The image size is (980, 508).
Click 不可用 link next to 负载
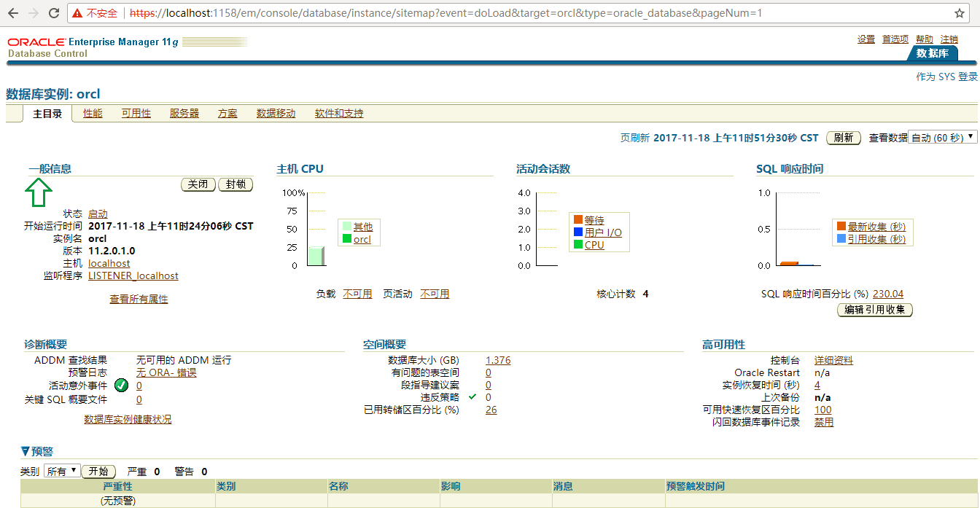click(x=357, y=294)
